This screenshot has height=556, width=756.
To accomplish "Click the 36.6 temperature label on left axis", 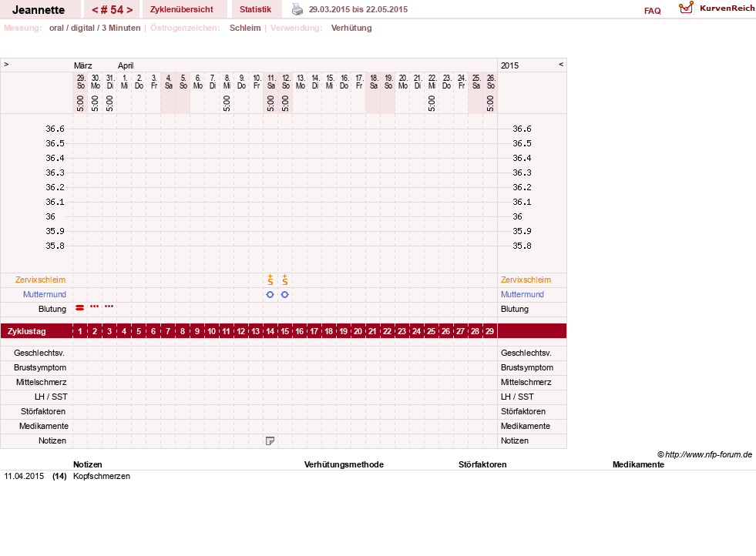I will 55,129.
